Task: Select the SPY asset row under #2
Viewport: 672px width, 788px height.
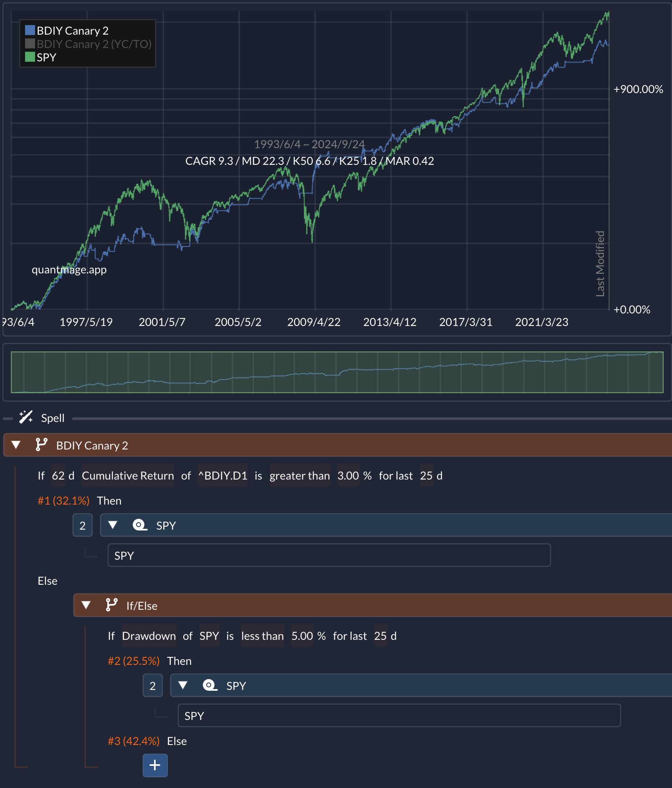Action: coord(399,715)
